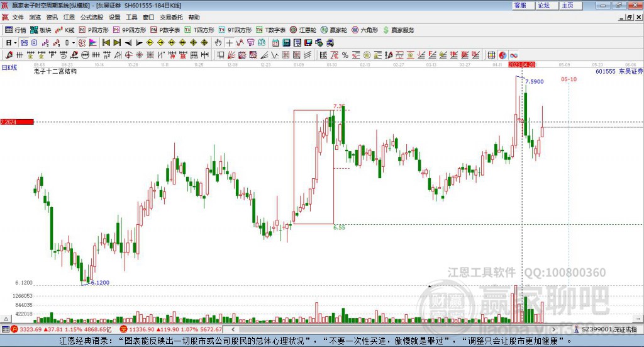This screenshot has width=644, height=347.
Task: Click the 老子十二宫结构 label
Action: (55, 72)
